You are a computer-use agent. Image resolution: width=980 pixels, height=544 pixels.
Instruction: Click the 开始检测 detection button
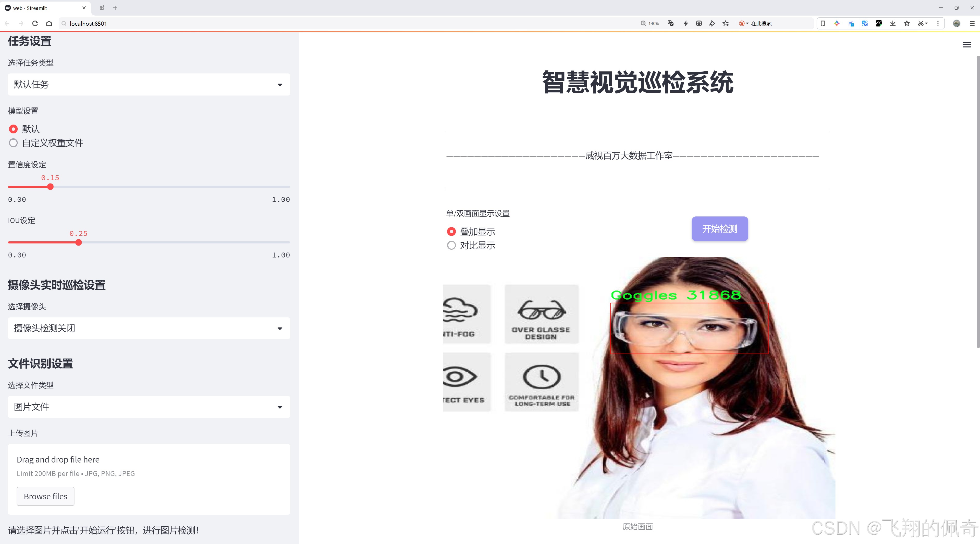tap(719, 229)
